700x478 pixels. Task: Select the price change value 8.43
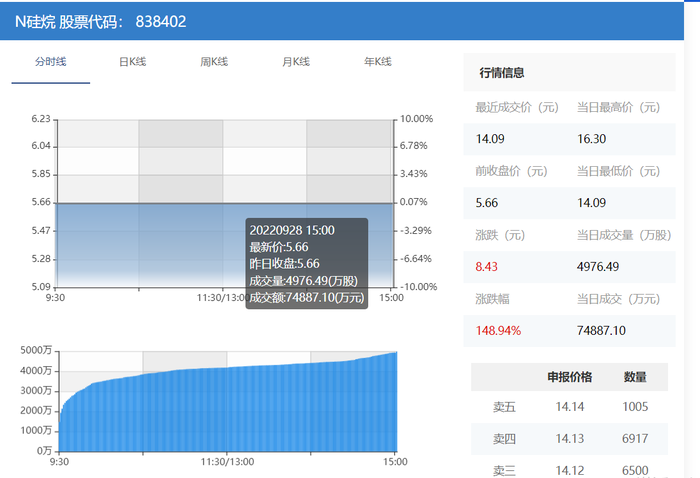coord(487,266)
